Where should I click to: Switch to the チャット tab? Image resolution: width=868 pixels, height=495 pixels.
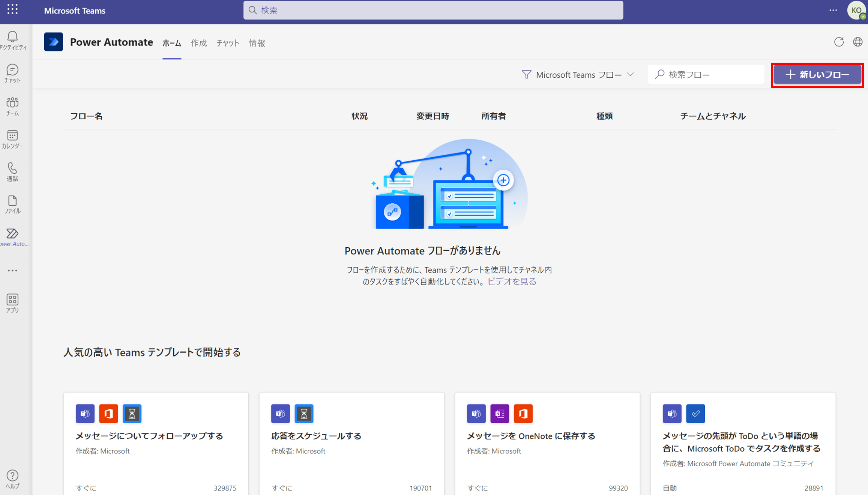(228, 43)
